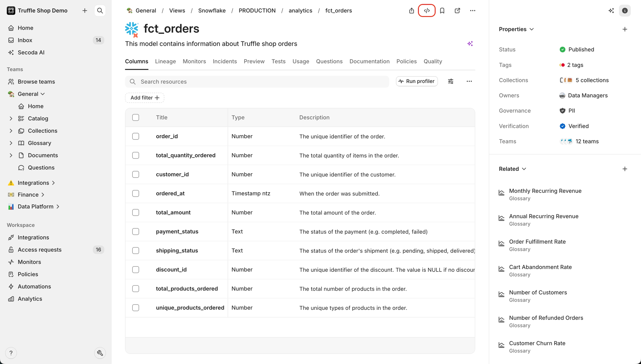Image resolution: width=641 pixels, height=364 pixels.
Task: Switch to the Lineage tab
Action: coord(165,61)
